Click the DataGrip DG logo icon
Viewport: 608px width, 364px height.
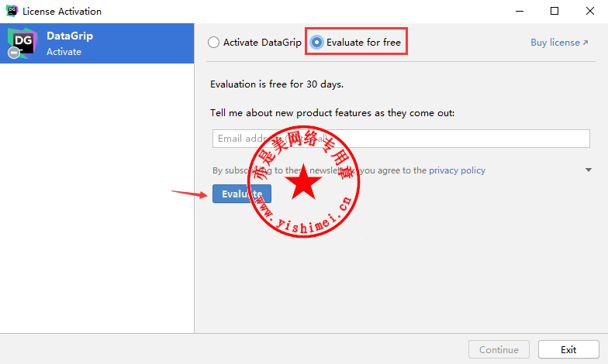click(22, 43)
